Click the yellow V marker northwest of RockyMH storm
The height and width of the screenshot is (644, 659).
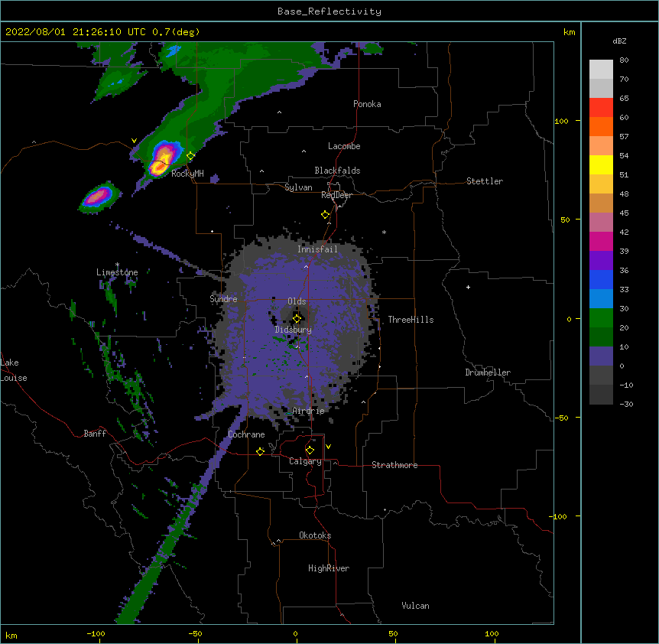pos(134,141)
